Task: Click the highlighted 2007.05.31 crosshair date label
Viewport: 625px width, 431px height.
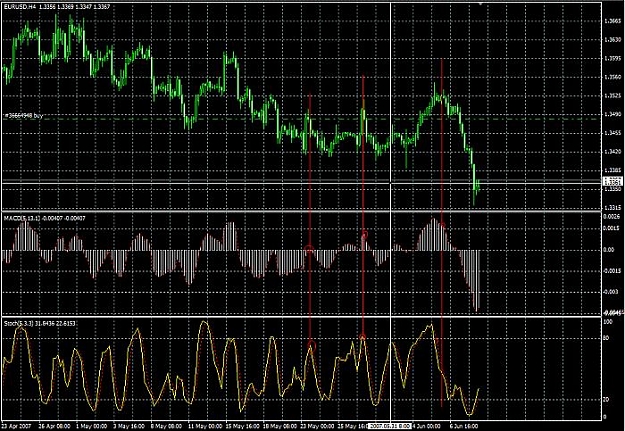Action: [390, 426]
